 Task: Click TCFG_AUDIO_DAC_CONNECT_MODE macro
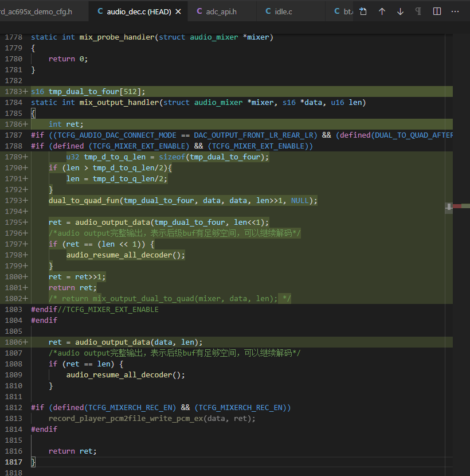coord(117,135)
